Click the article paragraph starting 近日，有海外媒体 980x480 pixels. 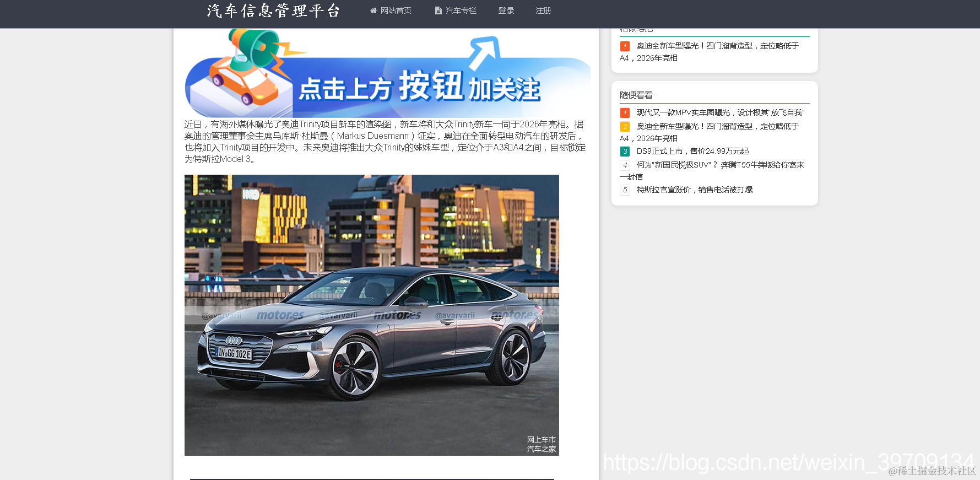pos(386,142)
